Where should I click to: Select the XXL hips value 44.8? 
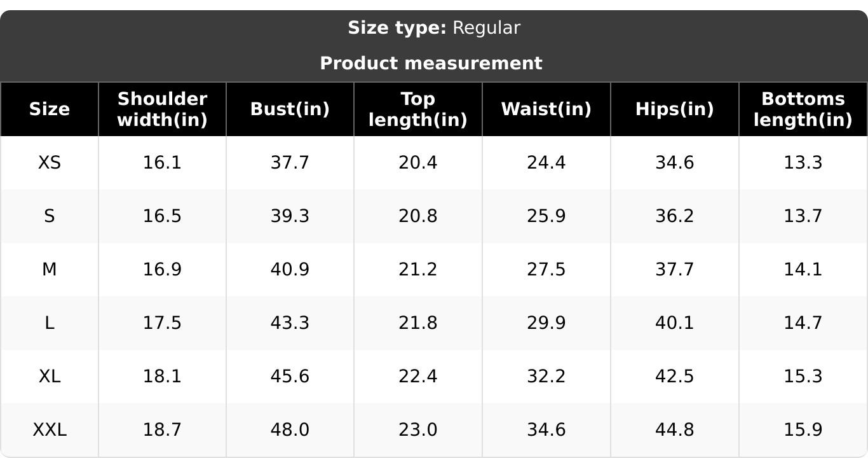coord(675,430)
